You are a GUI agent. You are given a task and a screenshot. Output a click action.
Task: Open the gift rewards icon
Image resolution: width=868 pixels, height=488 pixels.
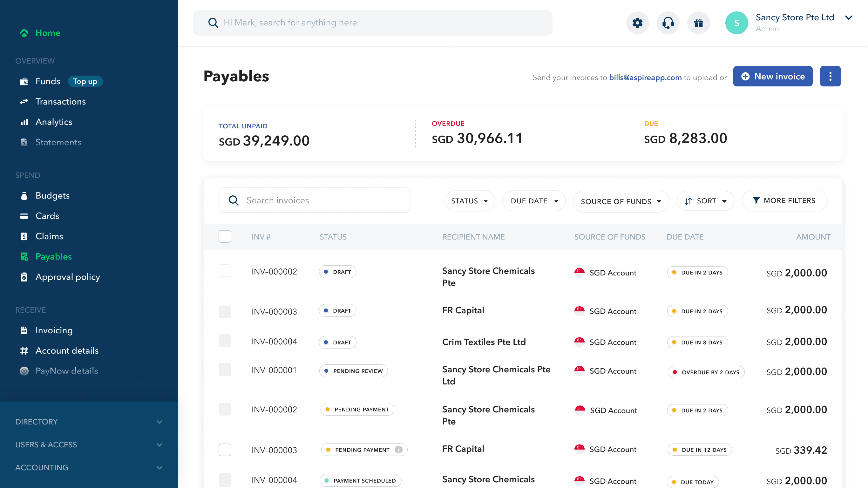(699, 23)
